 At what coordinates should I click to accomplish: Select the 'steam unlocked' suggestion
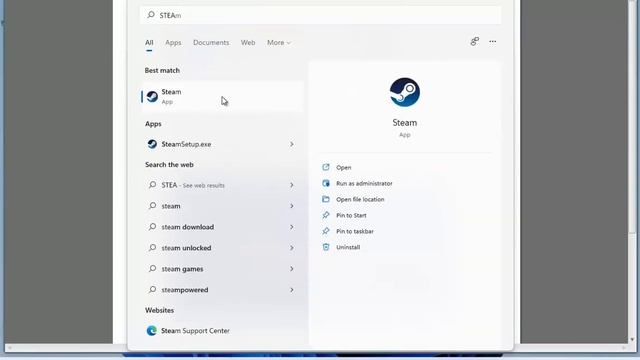[x=221, y=248]
